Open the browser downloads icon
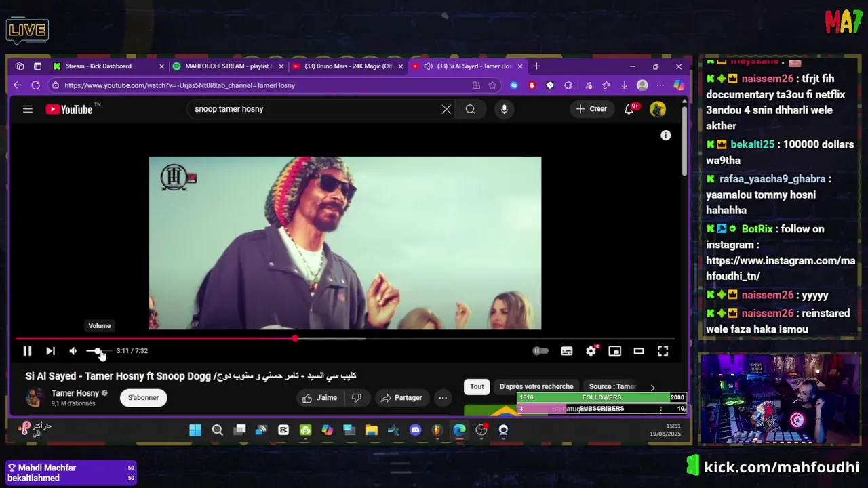 click(624, 85)
